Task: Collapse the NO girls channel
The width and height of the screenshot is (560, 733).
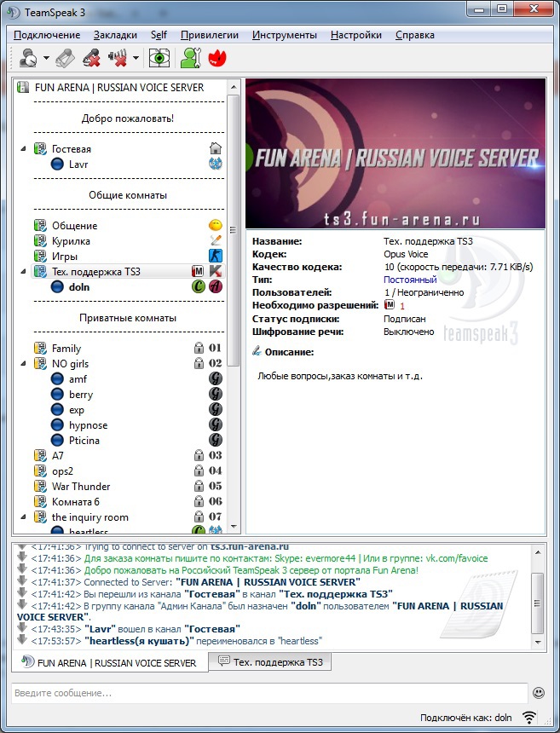Action: (x=24, y=364)
